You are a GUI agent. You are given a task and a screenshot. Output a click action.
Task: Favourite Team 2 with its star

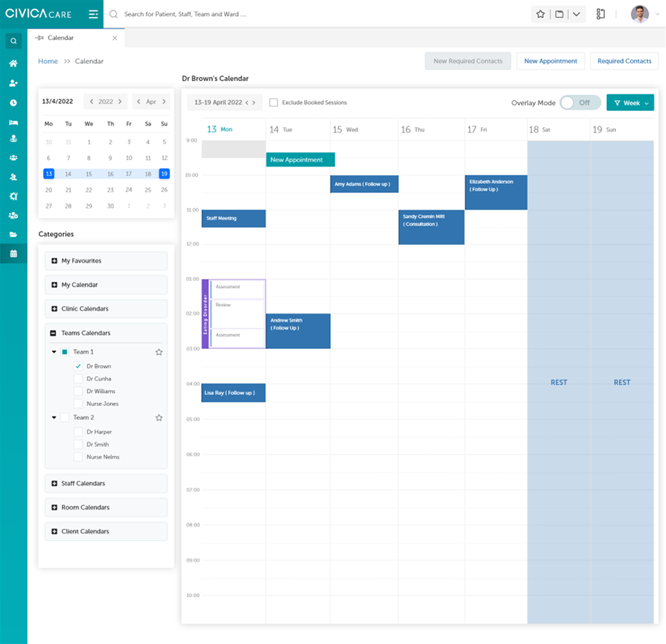click(159, 418)
